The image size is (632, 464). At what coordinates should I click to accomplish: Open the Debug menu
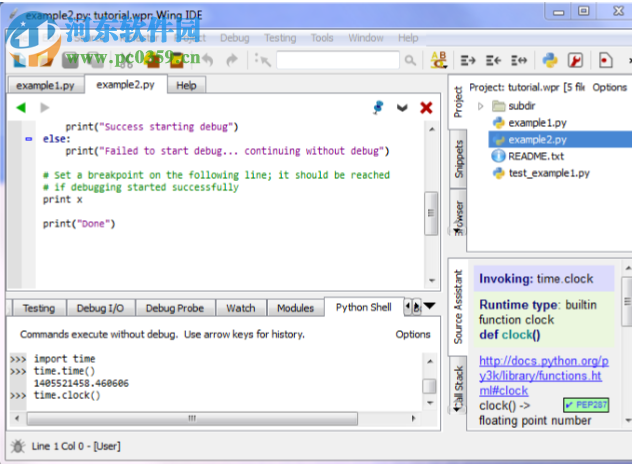click(235, 38)
